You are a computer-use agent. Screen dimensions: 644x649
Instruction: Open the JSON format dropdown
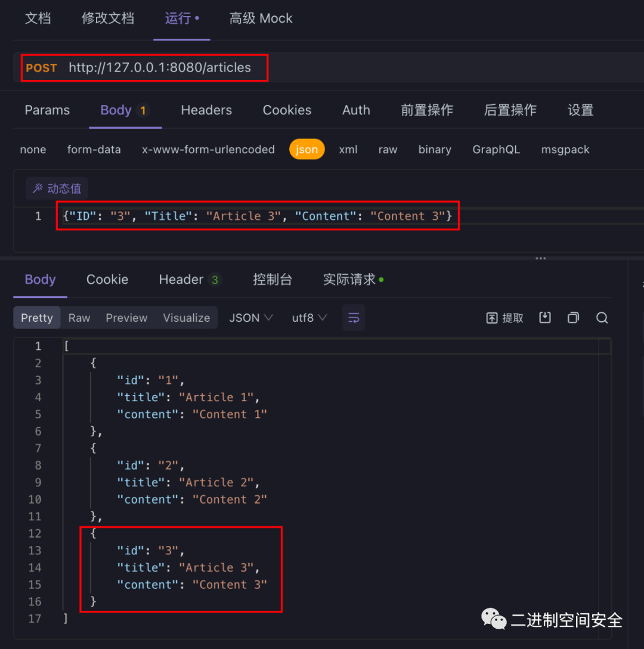251,318
